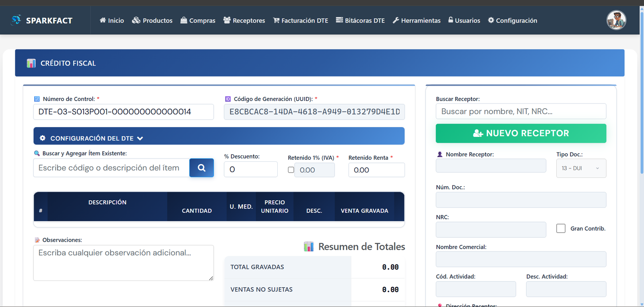Click into the Observaciones text area
Screen dimensions: 644x307
123,263
